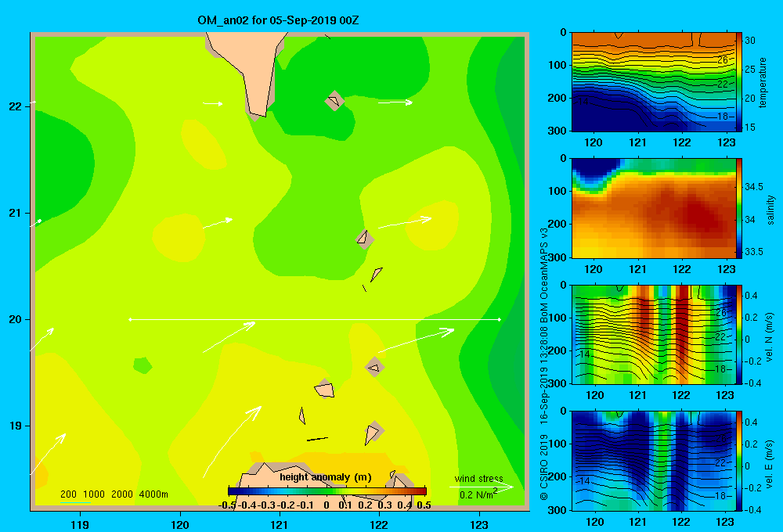
Task: Click the west endpoint of the 20°N section line
Action: pyautogui.click(x=130, y=319)
